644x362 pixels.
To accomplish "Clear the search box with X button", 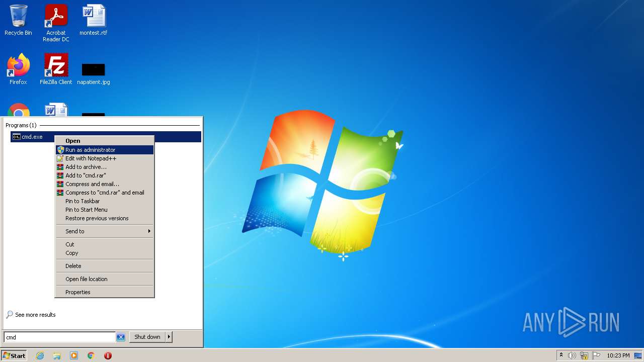I will tap(121, 337).
